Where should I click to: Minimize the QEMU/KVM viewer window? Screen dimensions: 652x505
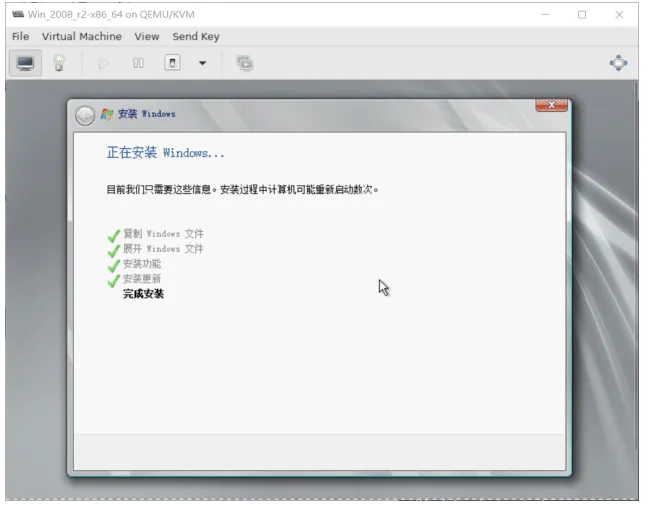(x=546, y=15)
